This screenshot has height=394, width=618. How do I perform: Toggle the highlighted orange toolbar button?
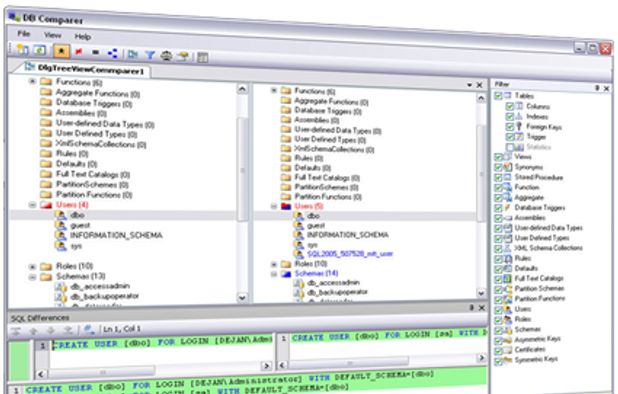tap(61, 51)
